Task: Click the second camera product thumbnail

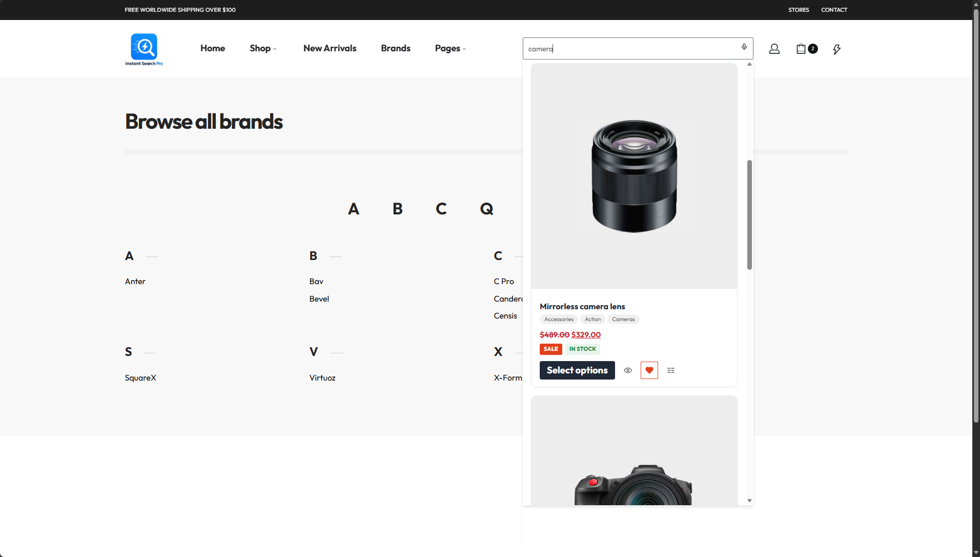Action: tap(635, 450)
